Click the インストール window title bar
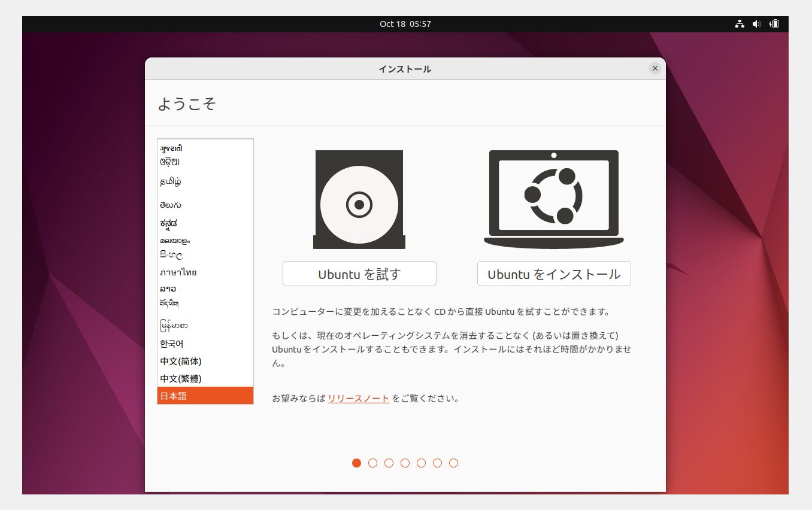The image size is (812, 510). [405, 69]
